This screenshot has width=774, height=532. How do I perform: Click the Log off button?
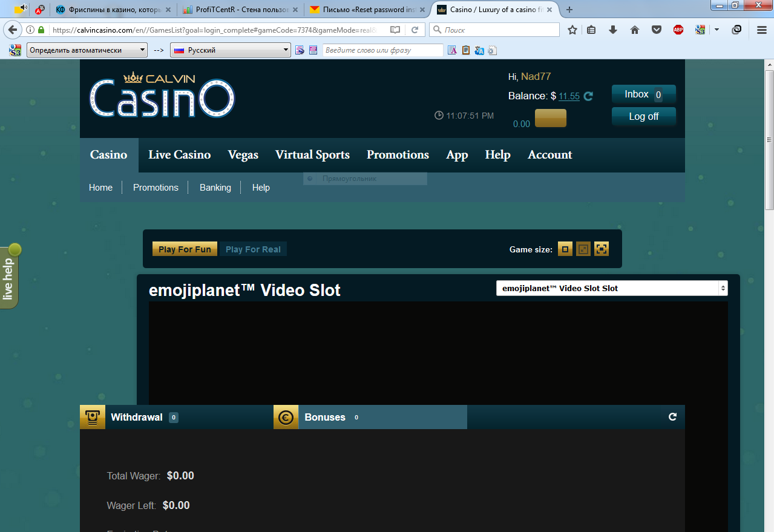(644, 117)
